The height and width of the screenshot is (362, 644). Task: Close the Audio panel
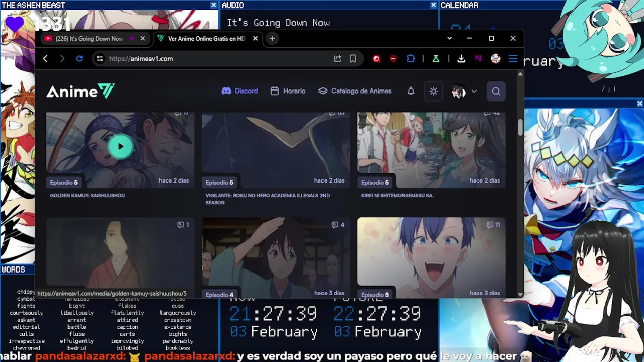433,5
